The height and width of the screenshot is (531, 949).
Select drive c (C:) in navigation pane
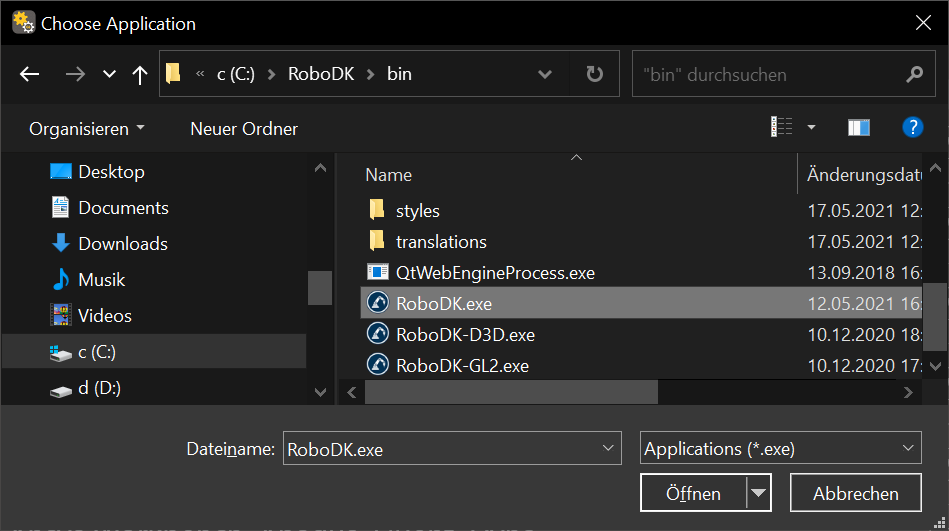(154, 352)
